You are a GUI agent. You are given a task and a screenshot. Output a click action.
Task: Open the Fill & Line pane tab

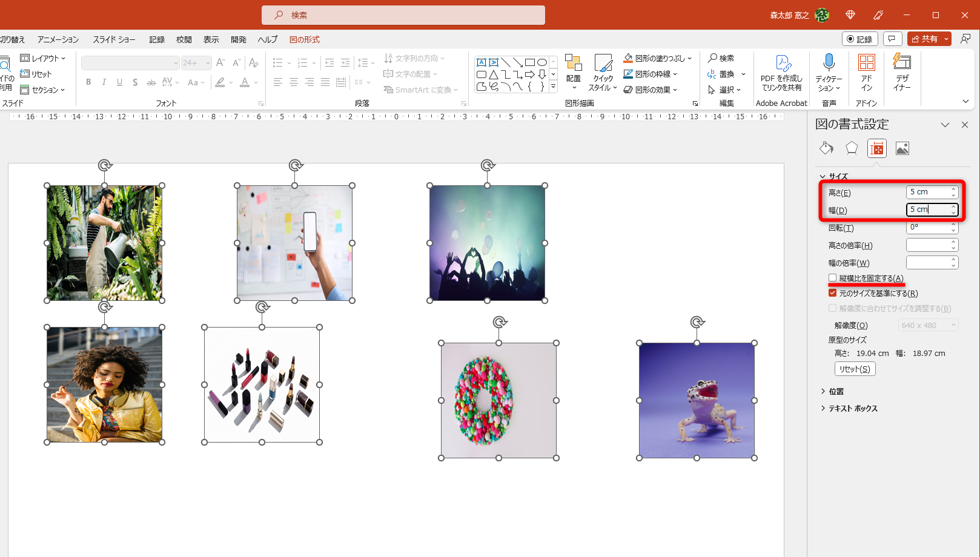(x=826, y=148)
